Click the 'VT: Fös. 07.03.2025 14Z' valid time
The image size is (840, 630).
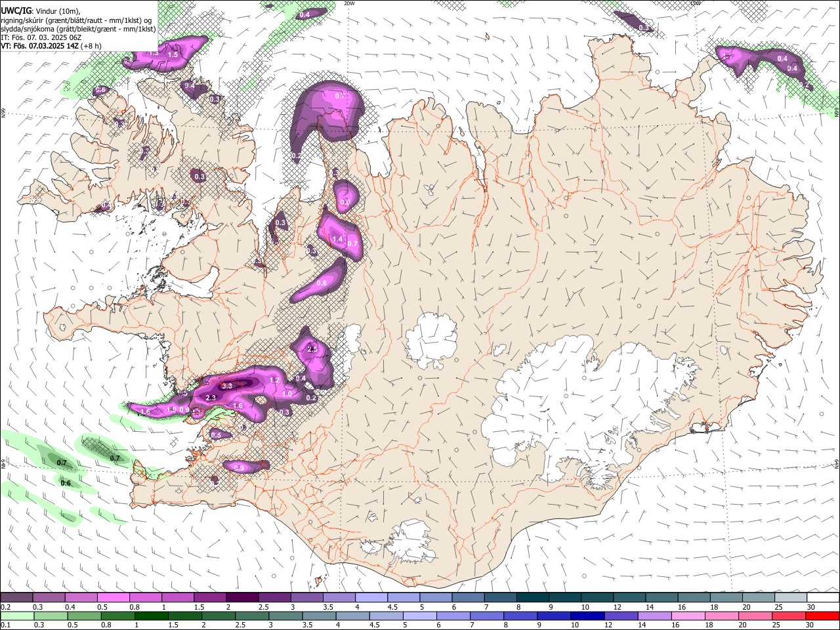(x=39, y=46)
